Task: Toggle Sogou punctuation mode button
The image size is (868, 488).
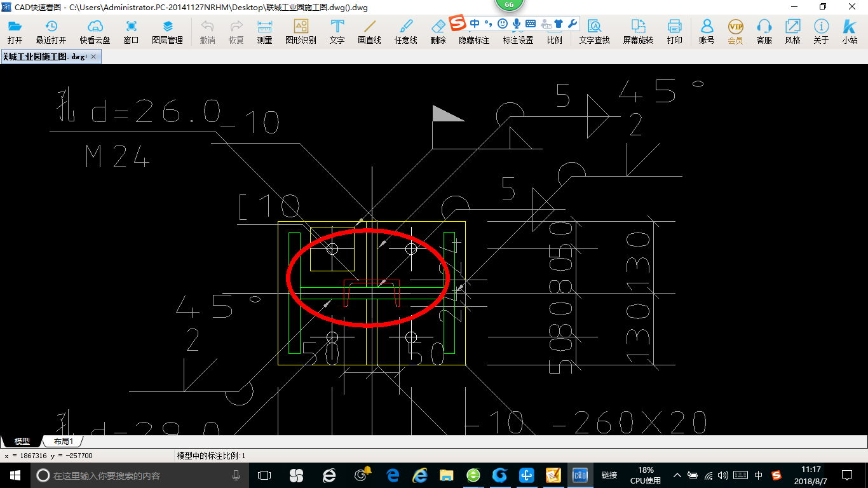Action: [488, 24]
